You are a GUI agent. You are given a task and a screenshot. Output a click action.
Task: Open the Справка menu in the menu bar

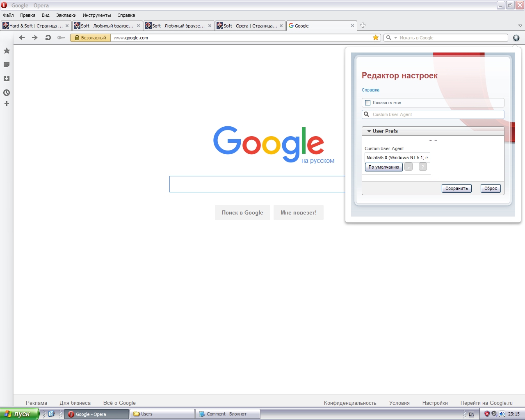click(126, 15)
